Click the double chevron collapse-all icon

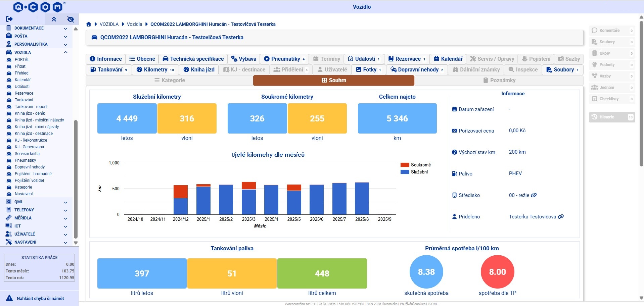click(54, 19)
